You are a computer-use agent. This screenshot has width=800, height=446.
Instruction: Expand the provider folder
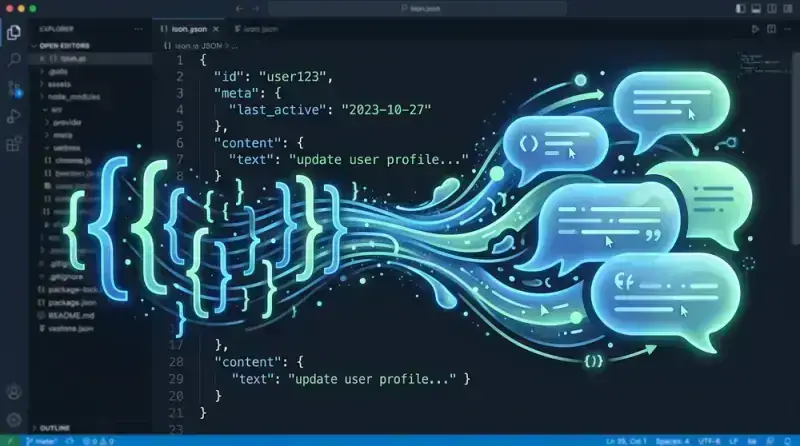67,122
